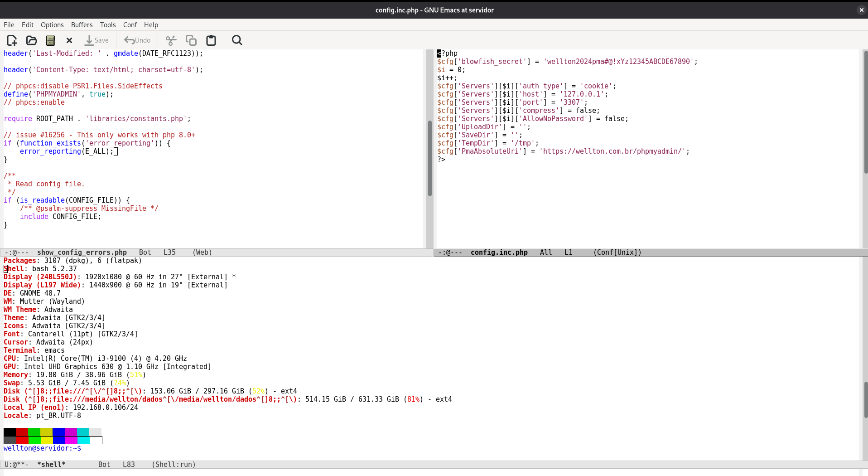
Task: Click the cyan swatch in top color row
Action: 83,432
